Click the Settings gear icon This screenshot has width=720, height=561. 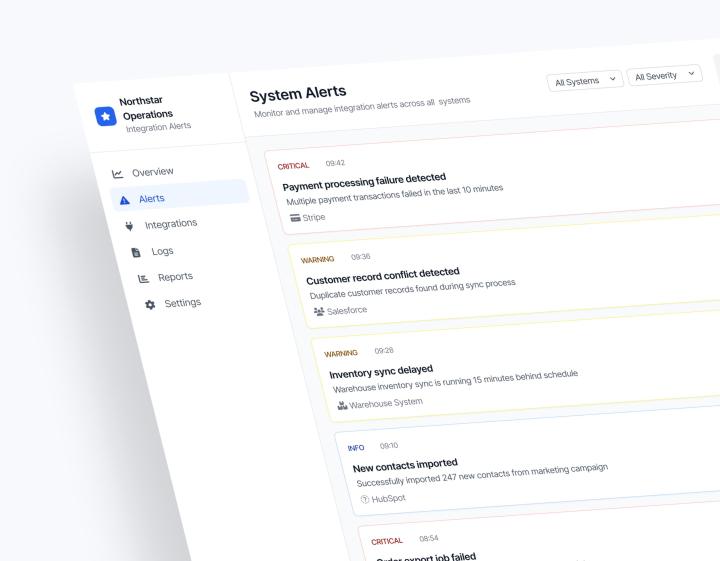pyautogui.click(x=150, y=304)
